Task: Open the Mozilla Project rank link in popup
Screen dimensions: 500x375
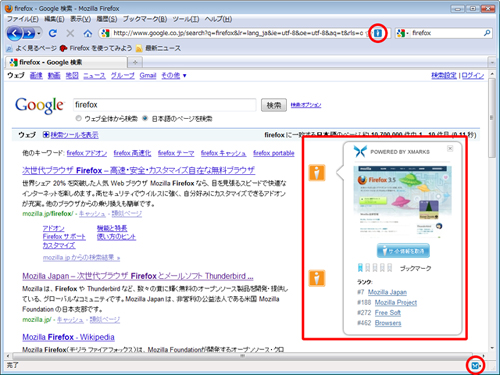Action: 396,303
